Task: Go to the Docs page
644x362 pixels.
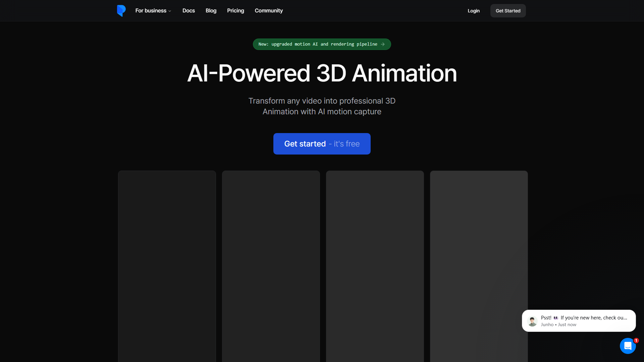Action: click(x=189, y=11)
